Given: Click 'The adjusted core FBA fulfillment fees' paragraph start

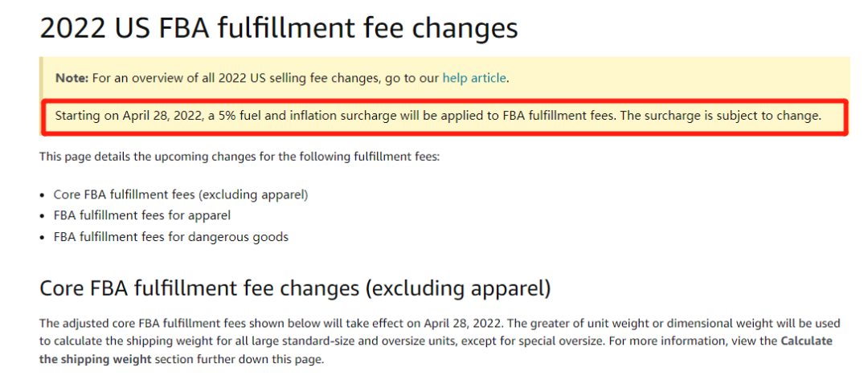Looking at the screenshot, I should coord(139,323).
